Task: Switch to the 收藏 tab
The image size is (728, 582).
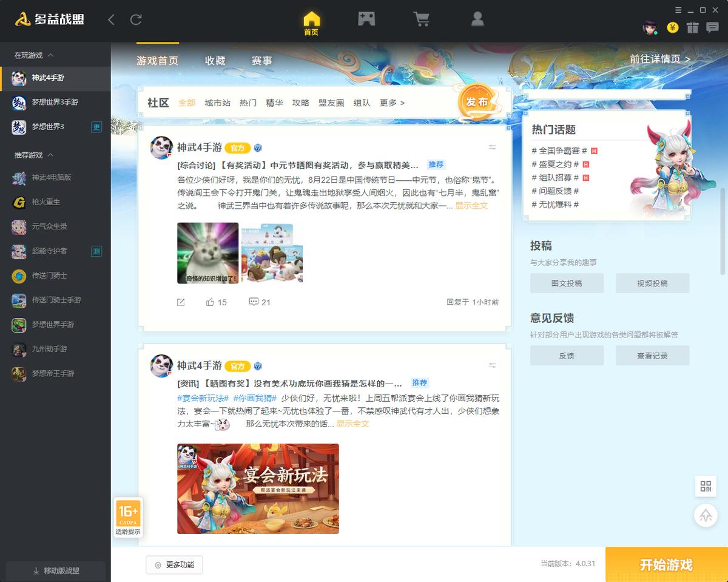Action: tap(215, 61)
